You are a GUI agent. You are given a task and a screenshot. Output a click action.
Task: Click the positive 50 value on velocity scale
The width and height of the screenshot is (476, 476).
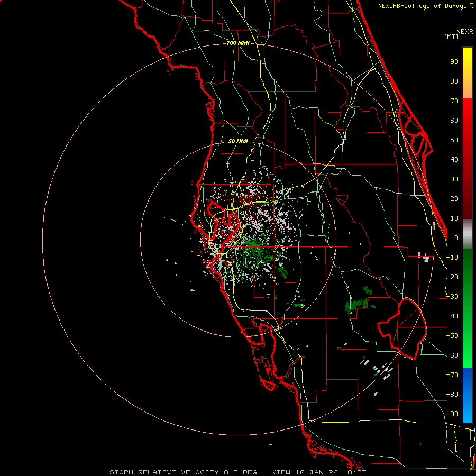pyautogui.click(x=454, y=140)
